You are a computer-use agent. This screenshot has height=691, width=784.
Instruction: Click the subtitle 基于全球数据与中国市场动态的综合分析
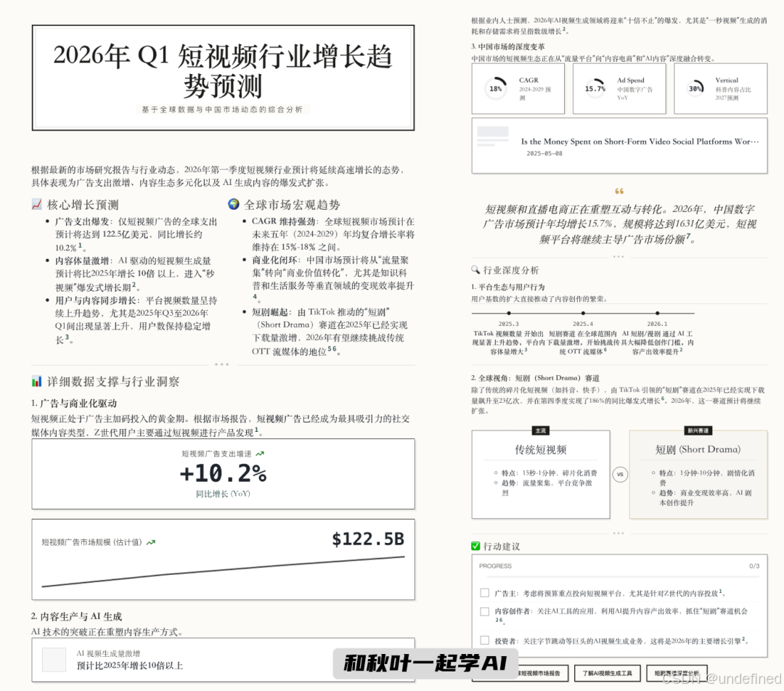coord(223,110)
